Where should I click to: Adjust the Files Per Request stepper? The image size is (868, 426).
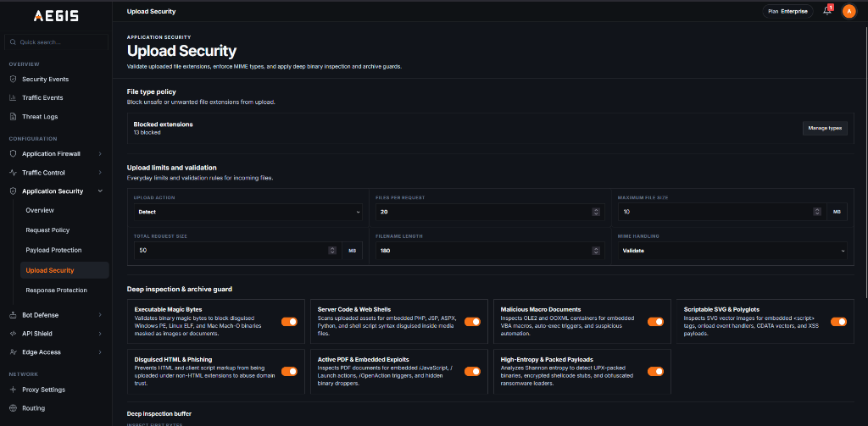pyautogui.click(x=596, y=212)
